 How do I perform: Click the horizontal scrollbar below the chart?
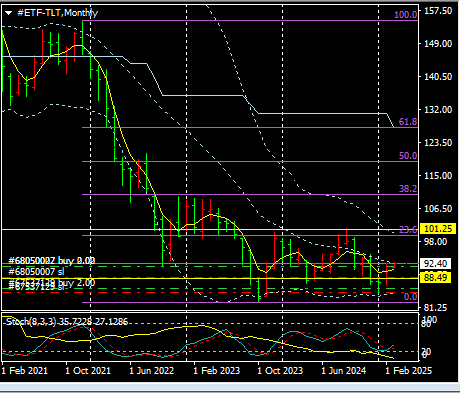tap(230, 387)
